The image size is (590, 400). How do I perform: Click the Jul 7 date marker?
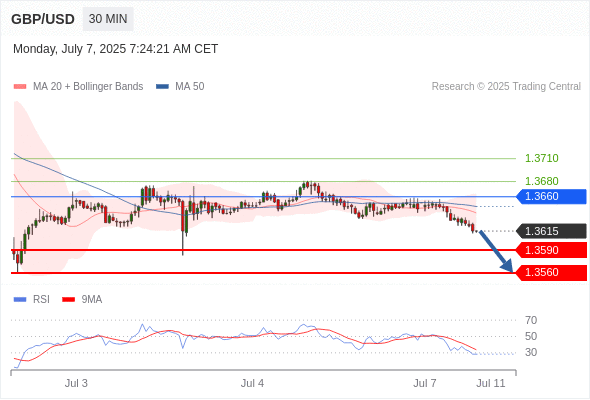click(x=425, y=383)
